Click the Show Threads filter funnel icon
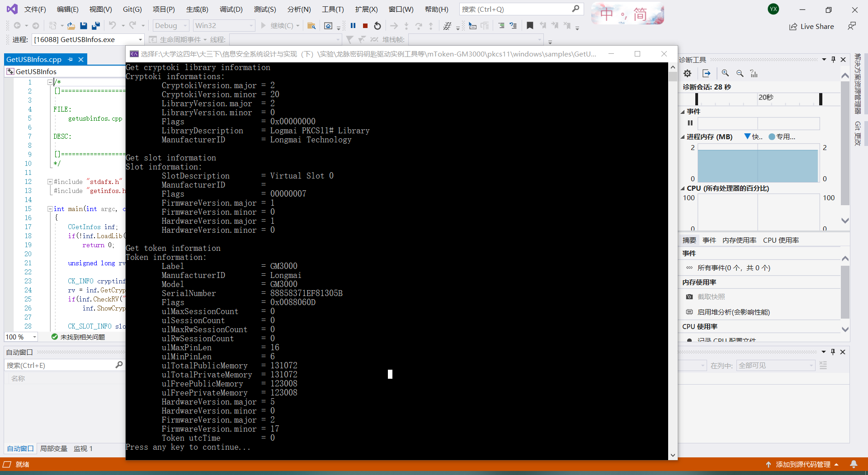The image size is (868, 475). 349,40
